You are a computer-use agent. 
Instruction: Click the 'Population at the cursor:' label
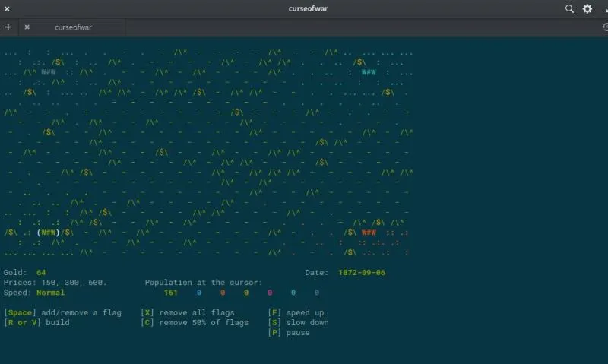point(204,283)
